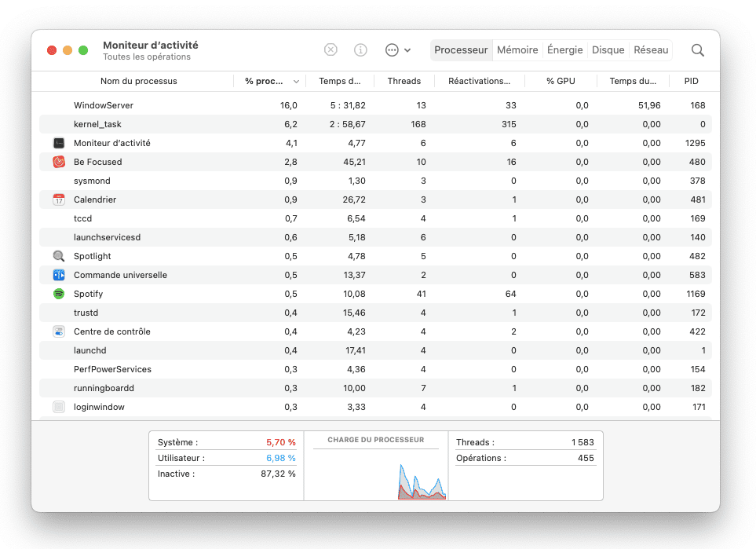This screenshot has width=756, height=549.
Task: Click the Système 5,70 % value
Action: [280, 442]
